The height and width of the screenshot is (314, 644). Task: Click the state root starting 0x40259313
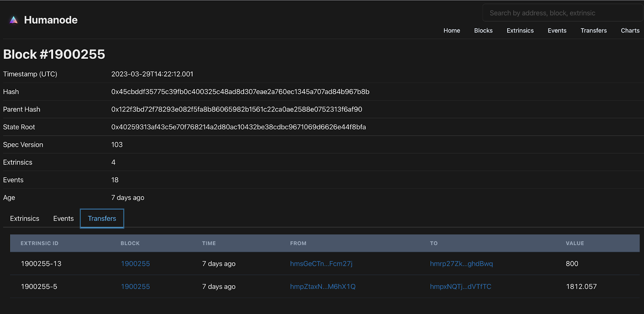point(239,127)
